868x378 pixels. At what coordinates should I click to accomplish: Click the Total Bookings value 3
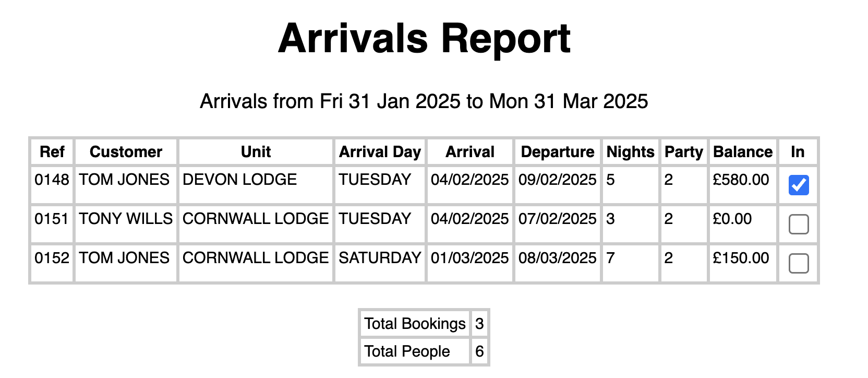point(479,324)
